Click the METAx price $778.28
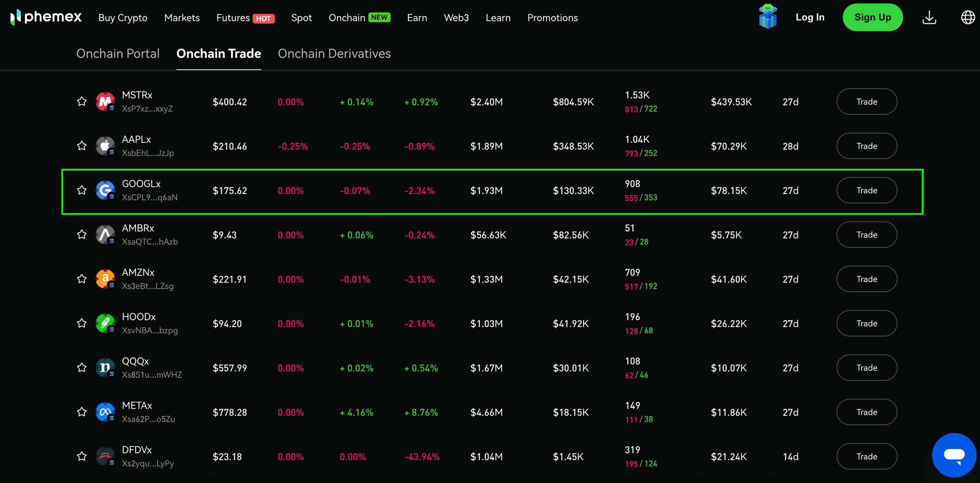 230,412
